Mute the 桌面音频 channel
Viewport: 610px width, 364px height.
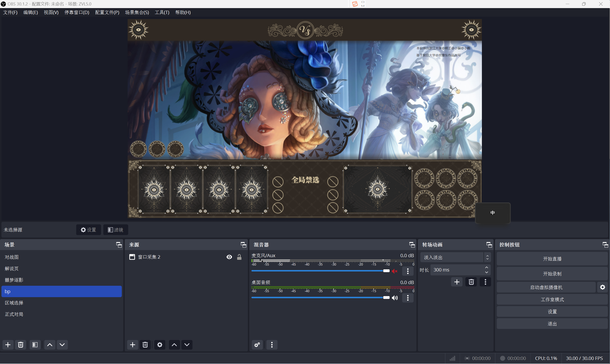[395, 298]
